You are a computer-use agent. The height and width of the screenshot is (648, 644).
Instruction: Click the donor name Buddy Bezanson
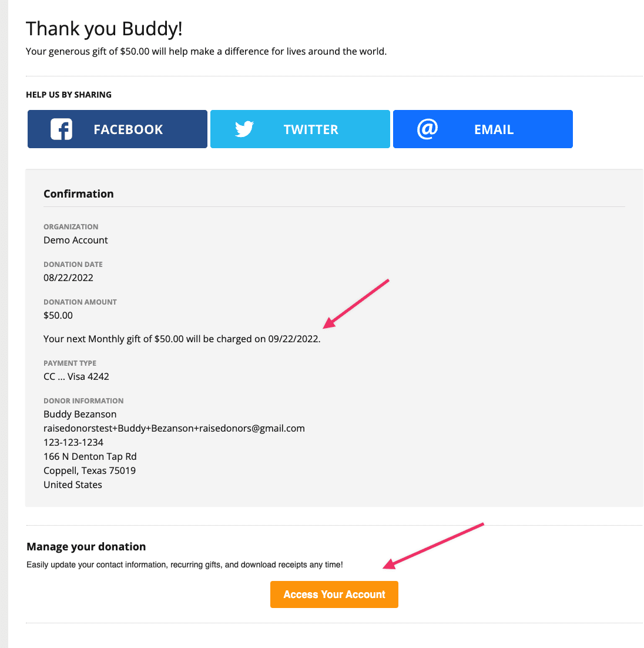tap(80, 414)
